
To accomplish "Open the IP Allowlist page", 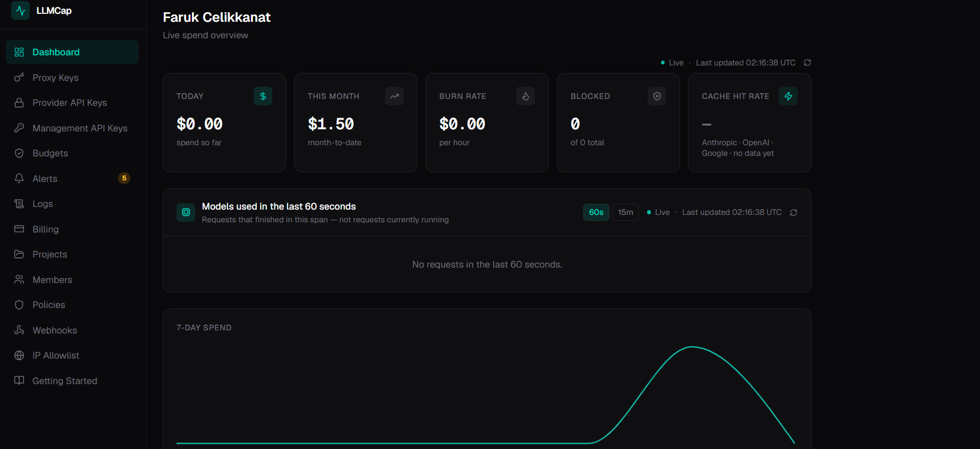I will click(x=72, y=355).
